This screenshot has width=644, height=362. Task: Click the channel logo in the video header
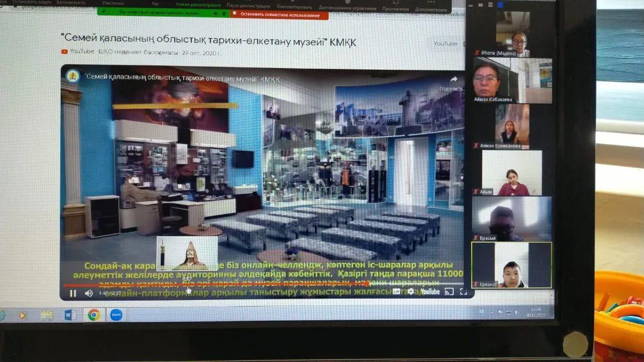pos(73,76)
